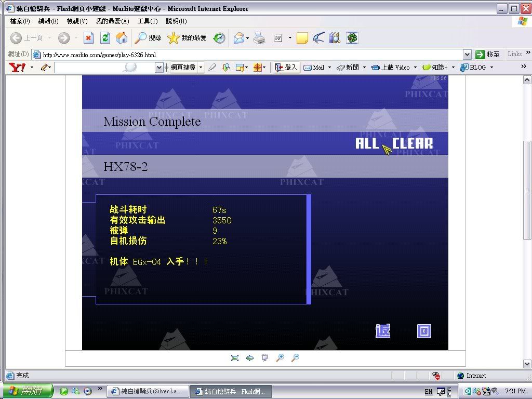Click the 登入 sign-in button on the Yahoo toolbar
This screenshot has height=399, width=532.
pos(286,68)
